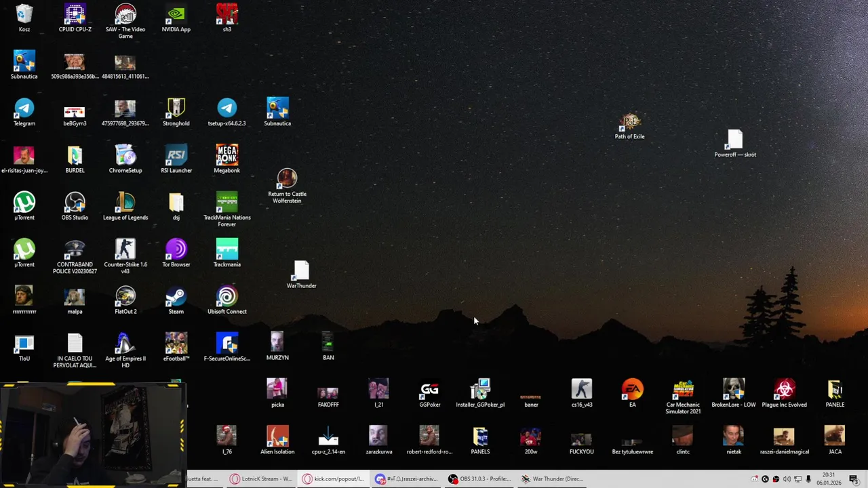The image size is (868, 488).
Task: Open Car Mechanic Simulator 2021 shortcut
Action: (683, 396)
